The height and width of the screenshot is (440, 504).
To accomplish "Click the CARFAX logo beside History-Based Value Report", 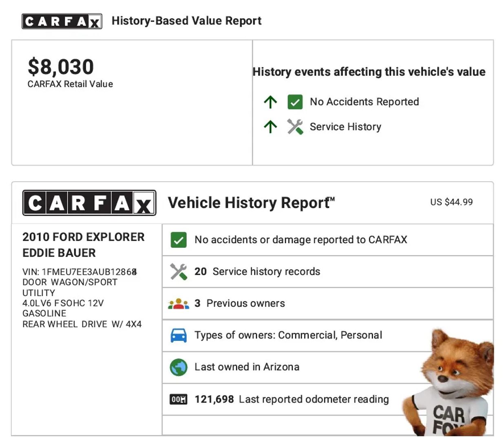I will click(x=62, y=21).
